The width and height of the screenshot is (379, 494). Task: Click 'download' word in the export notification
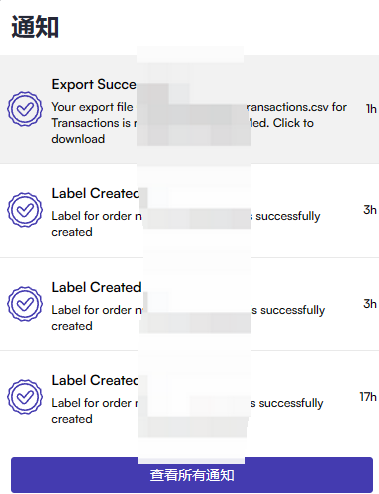pos(78,139)
